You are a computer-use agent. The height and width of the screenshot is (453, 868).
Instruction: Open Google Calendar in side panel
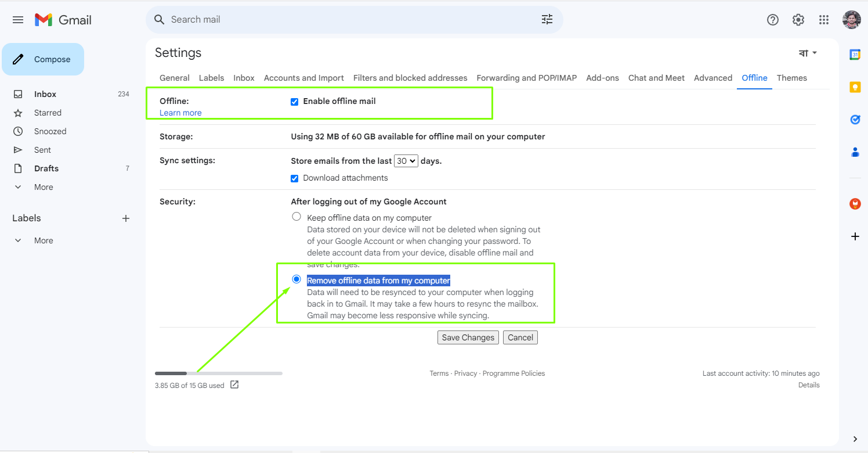coord(855,55)
